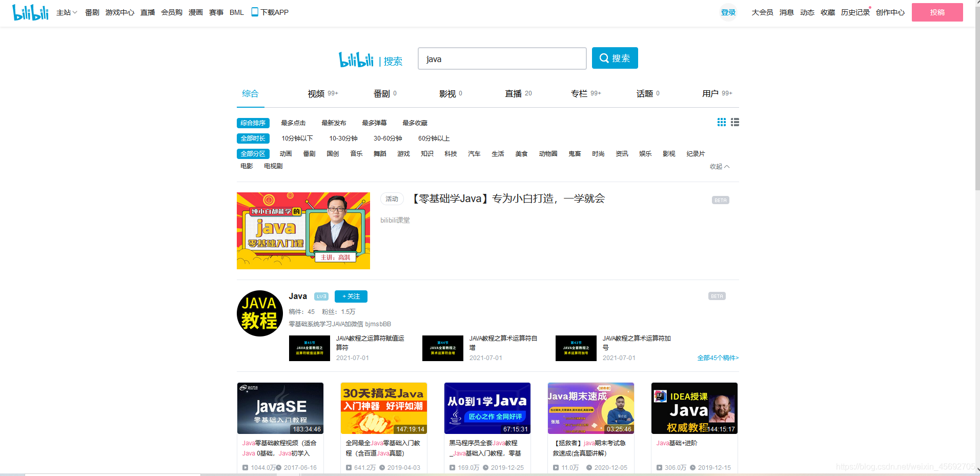Switch to list view layout icon
980x476 pixels.
point(735,122)
